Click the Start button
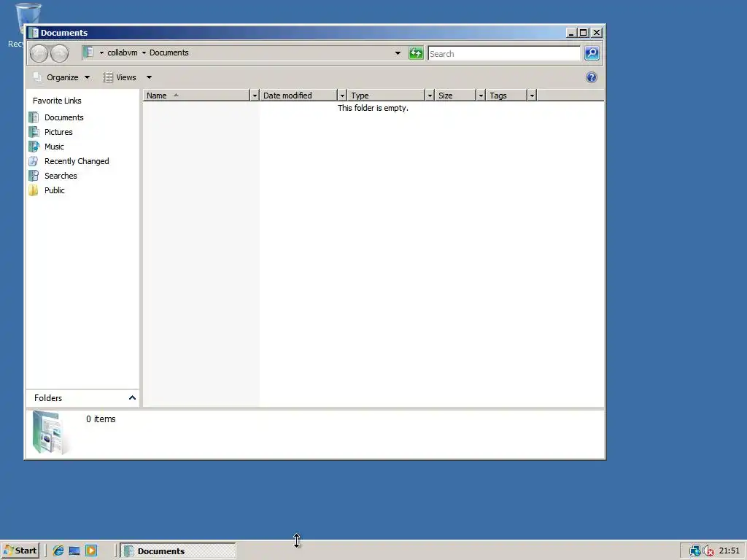 click(20, 551)
